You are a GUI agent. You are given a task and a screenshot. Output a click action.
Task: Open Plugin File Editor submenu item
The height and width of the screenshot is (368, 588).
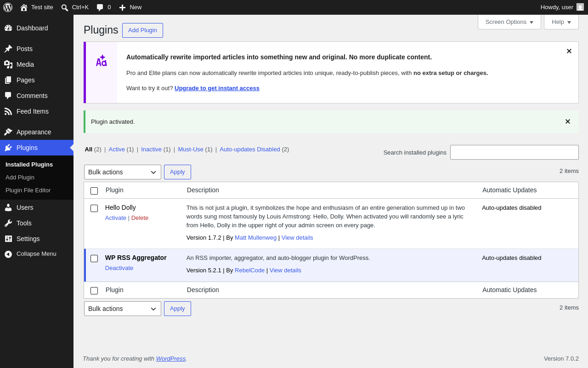click(x=28, y=190)
